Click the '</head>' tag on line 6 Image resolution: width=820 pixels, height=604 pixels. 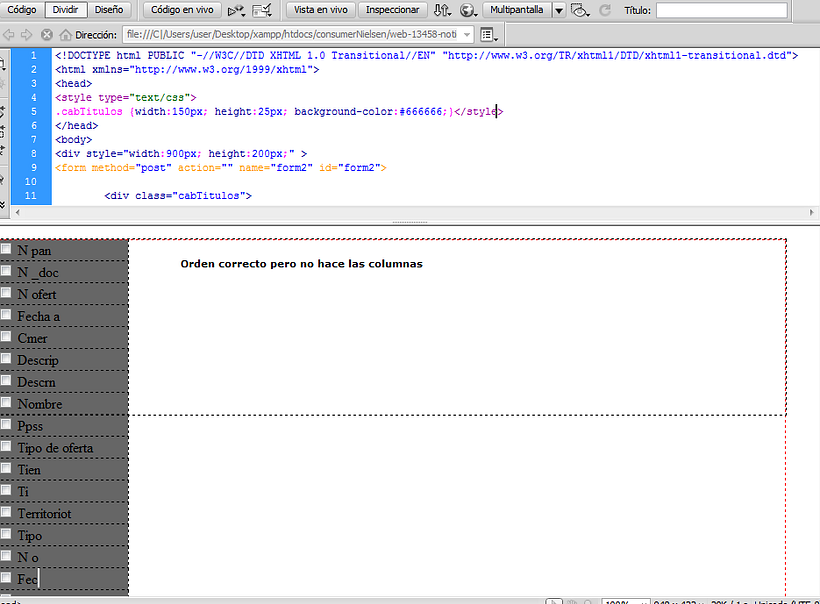(x=76, y=126)
